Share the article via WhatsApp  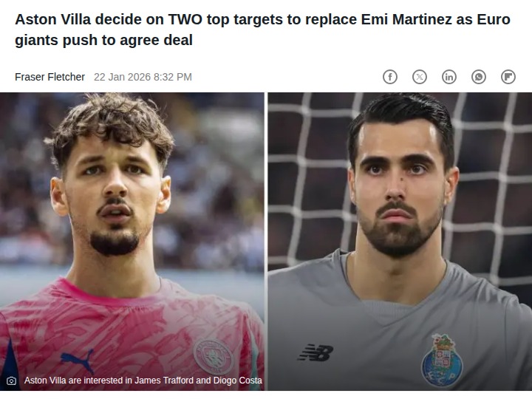(x=478, y=77)
